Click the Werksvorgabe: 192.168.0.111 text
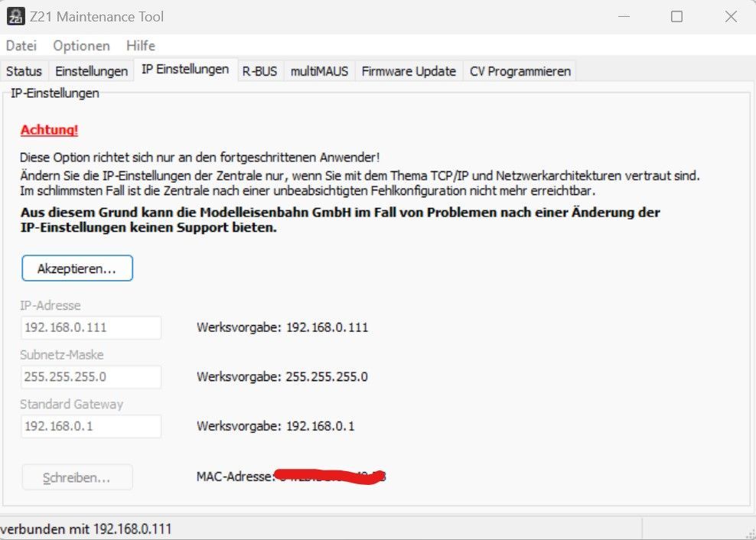The width and height of the screenshot is (756, 540). pyautogui.click(x=282, y=328)
